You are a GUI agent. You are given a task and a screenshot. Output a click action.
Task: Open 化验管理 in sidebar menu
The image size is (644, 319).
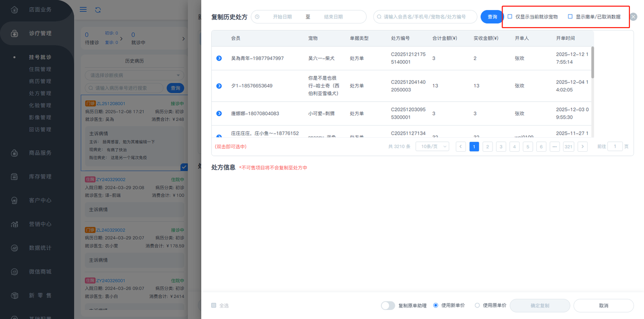(40, 105)
